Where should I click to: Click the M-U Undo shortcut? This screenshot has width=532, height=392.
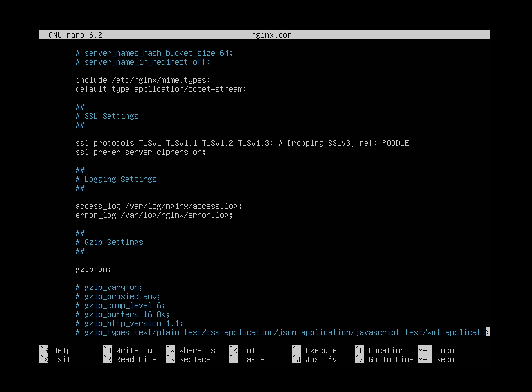pyautogui.click(x=436, y=350)
